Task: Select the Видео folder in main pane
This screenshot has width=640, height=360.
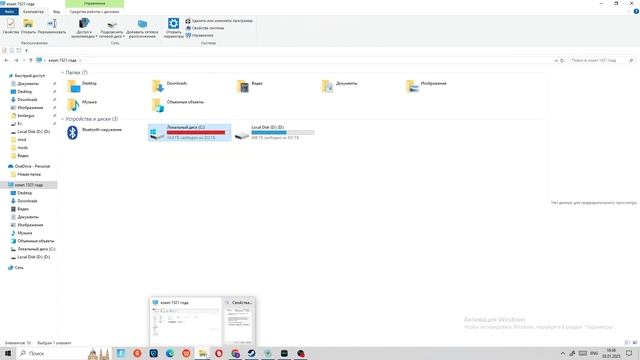Action: point(250,87)
